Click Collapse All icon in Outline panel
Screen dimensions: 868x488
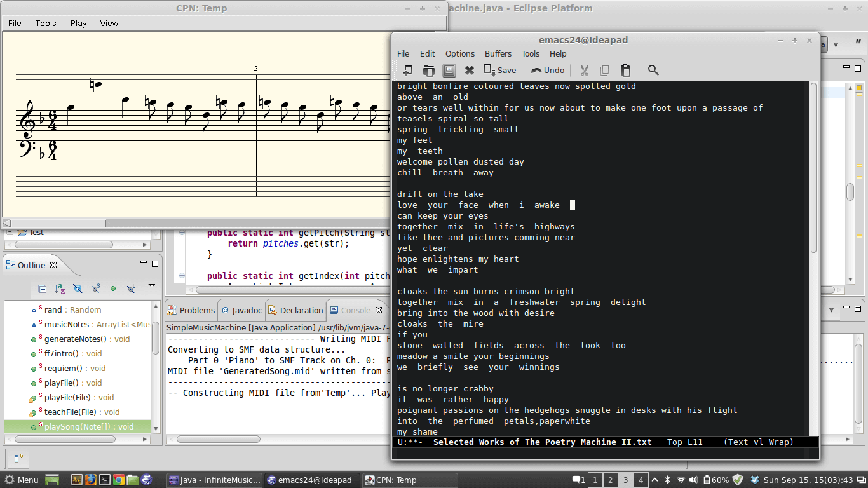42,288
